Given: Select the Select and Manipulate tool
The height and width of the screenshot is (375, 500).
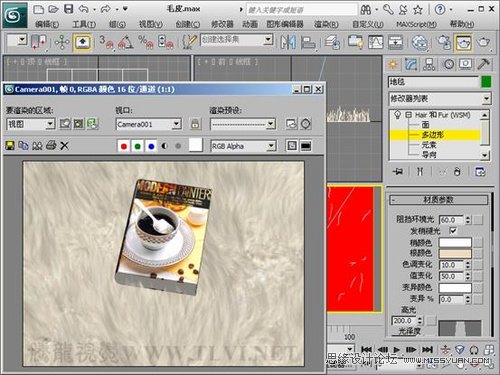Looking at the screenshot, I should 62,42.
